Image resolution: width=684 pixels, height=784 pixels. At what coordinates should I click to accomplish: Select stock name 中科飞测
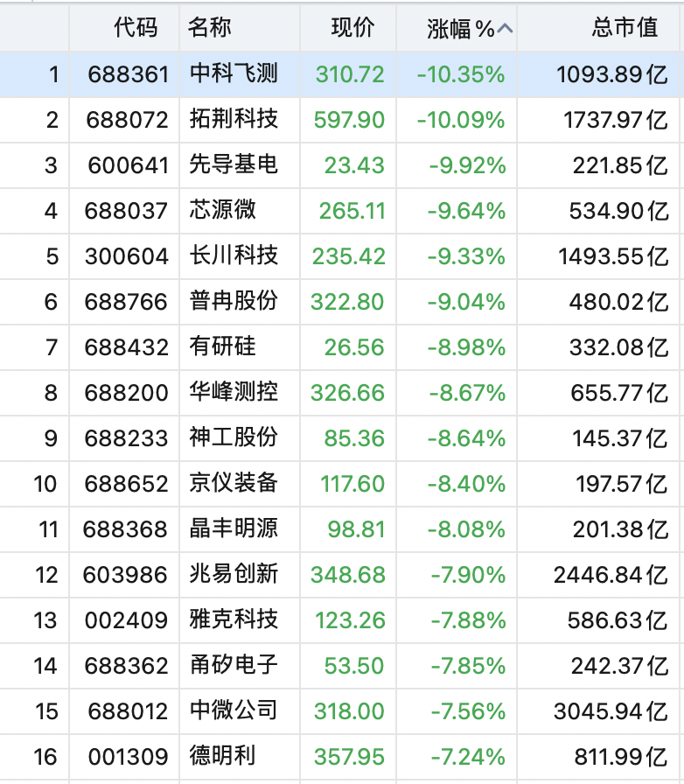234,74
